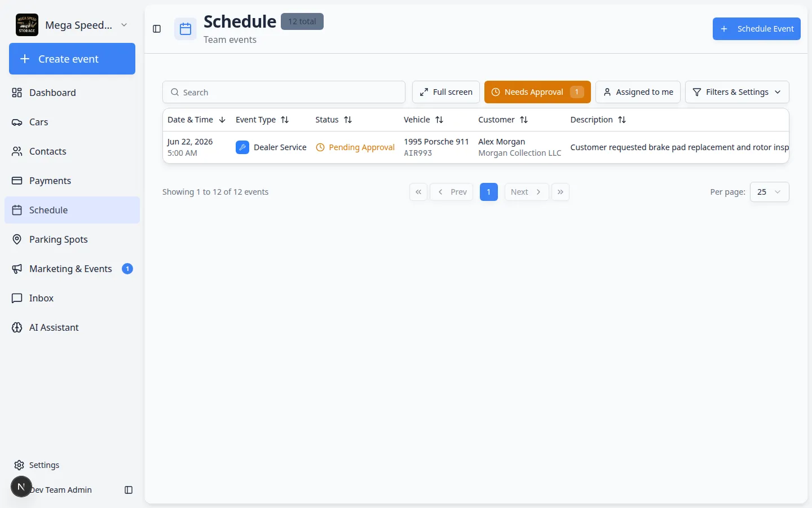
Task: Open Marketing & Events in the sidebar
Action: (72, 269)
